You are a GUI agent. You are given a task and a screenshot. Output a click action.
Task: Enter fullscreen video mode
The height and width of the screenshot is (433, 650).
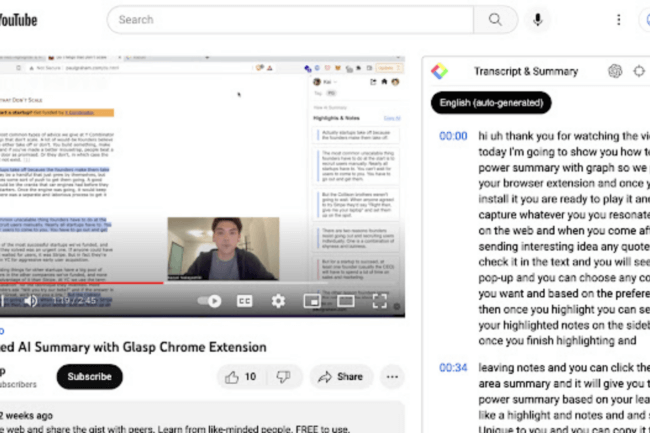click(380, 301)
